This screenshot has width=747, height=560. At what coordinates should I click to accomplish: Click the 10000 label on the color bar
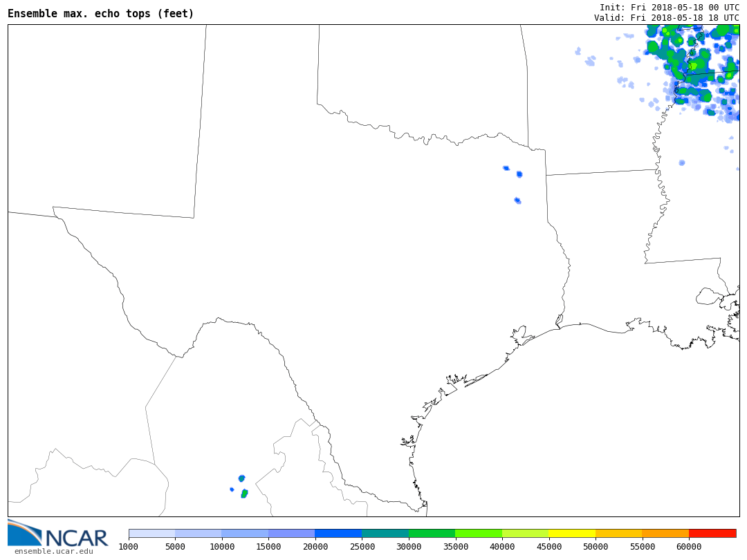221,547
